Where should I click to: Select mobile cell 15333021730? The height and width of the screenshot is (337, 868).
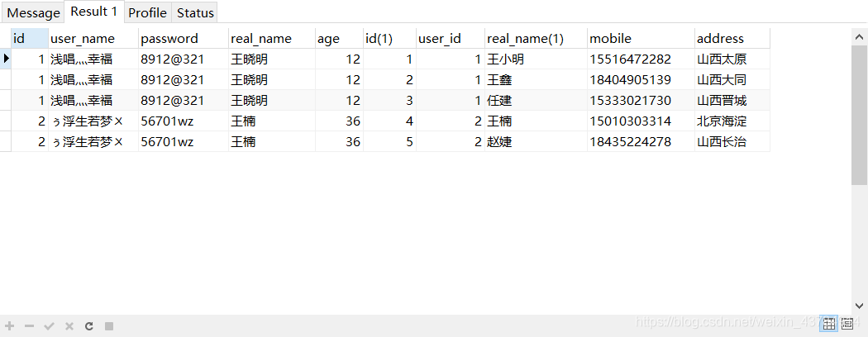[641, 100]
